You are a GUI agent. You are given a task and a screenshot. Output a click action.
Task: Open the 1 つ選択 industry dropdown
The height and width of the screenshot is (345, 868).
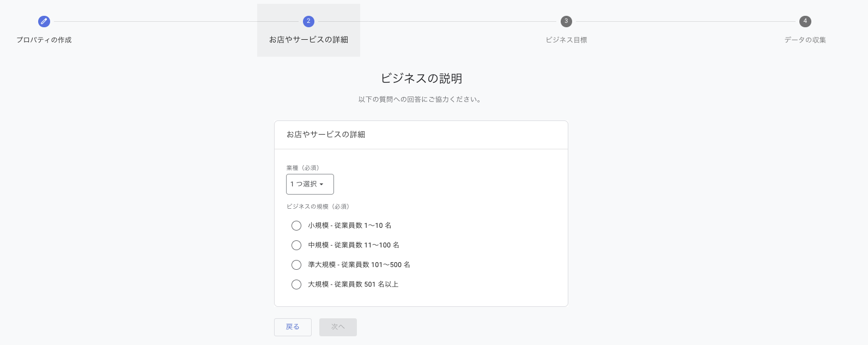pos(309,184)
